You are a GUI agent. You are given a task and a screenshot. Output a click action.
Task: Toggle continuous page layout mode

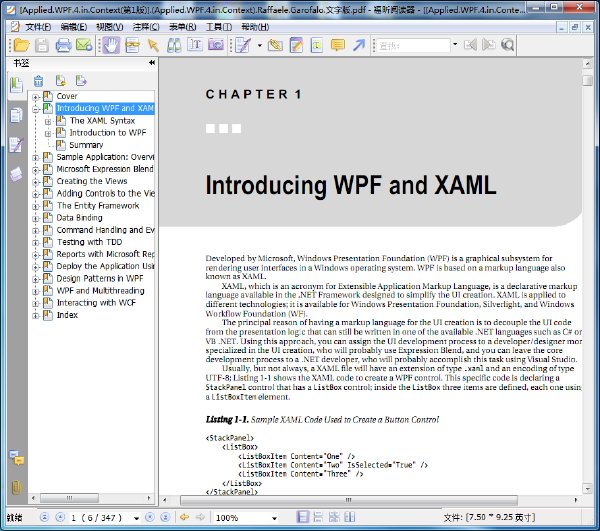coord(318,517)
